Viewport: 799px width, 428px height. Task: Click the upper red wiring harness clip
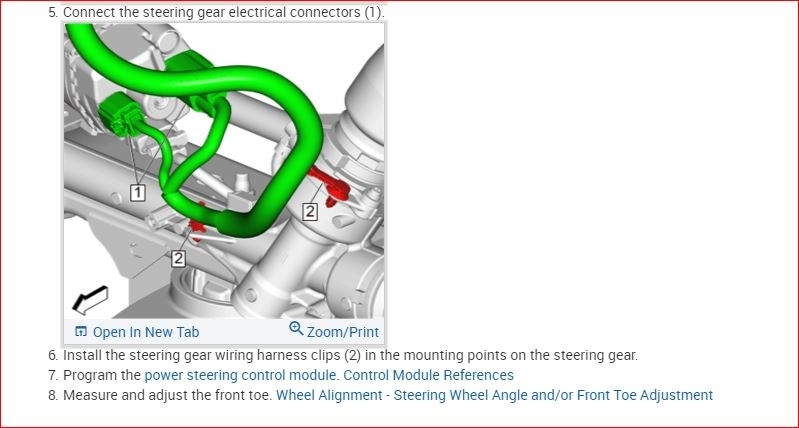pyautogui.click(x=330, y=185)
